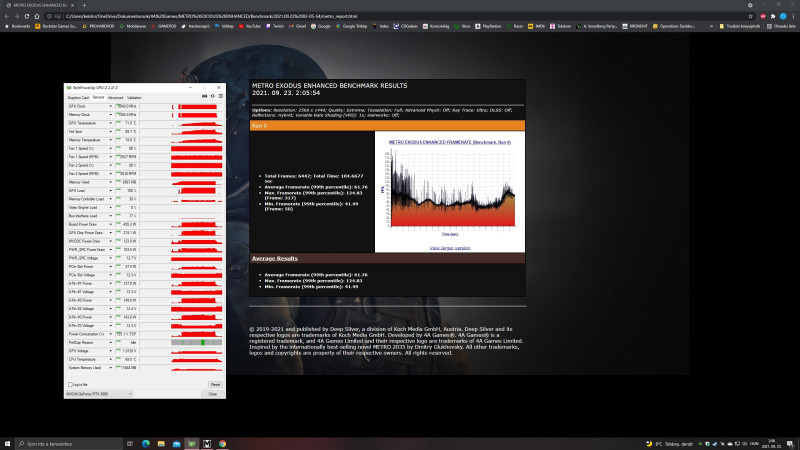Go back in browser
800x450 pixels.
(x=7, y=16)
